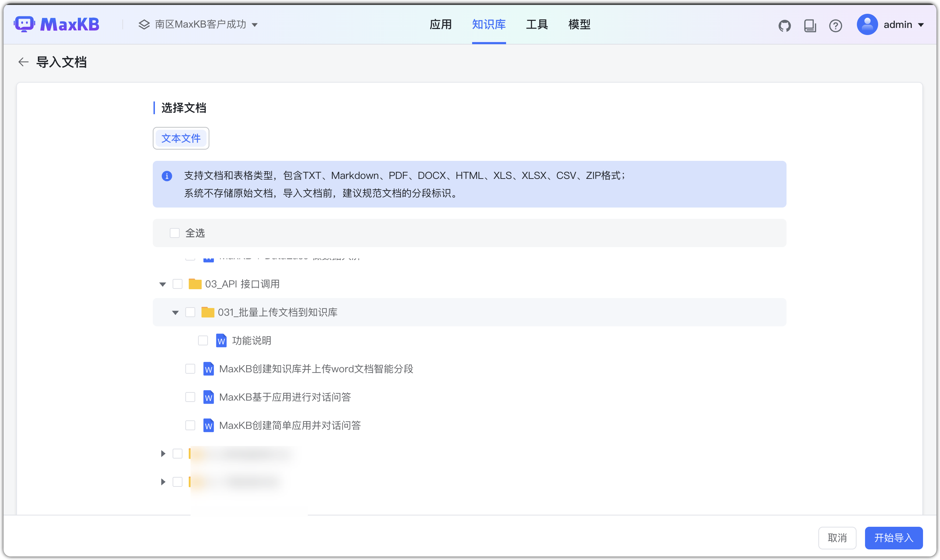Open the admin account dropdown
Screen dimensions: 940x560
891,24
